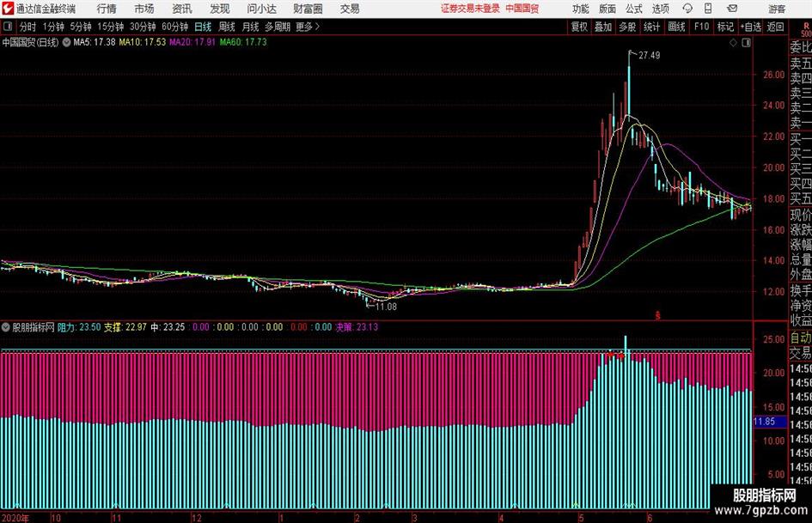Click the 证券交易未登录 login link
This screenshot has width=812, height=523.
click(x=470, y=9)
